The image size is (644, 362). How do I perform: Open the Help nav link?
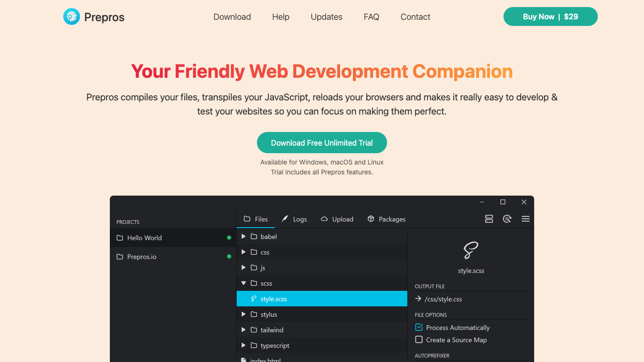tap(281, 17)
